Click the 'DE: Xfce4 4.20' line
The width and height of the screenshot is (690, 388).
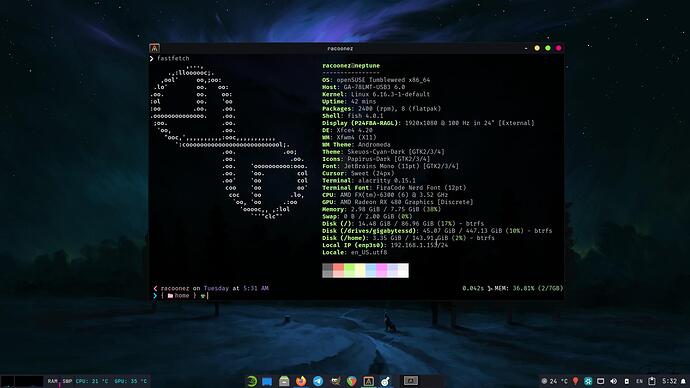tap(347, 130)
